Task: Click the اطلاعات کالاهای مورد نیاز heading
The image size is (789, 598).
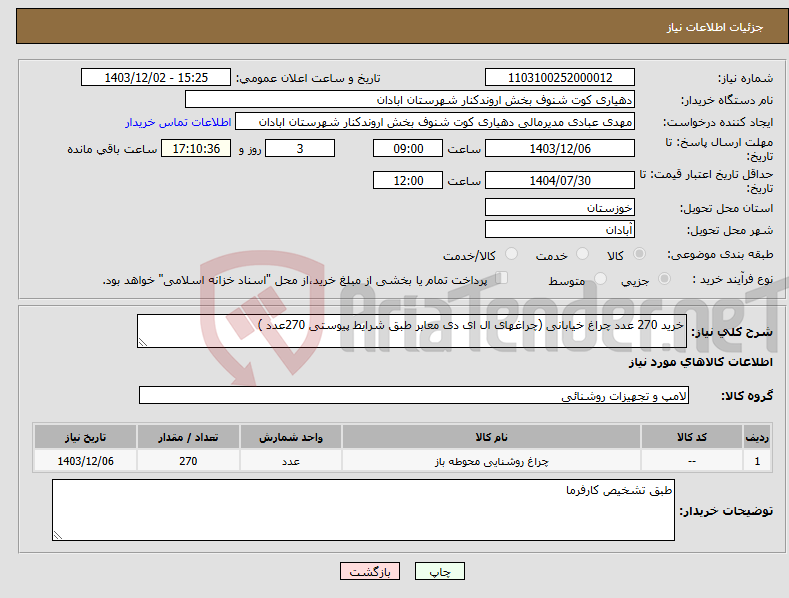Action: click(x=700, y=362)
